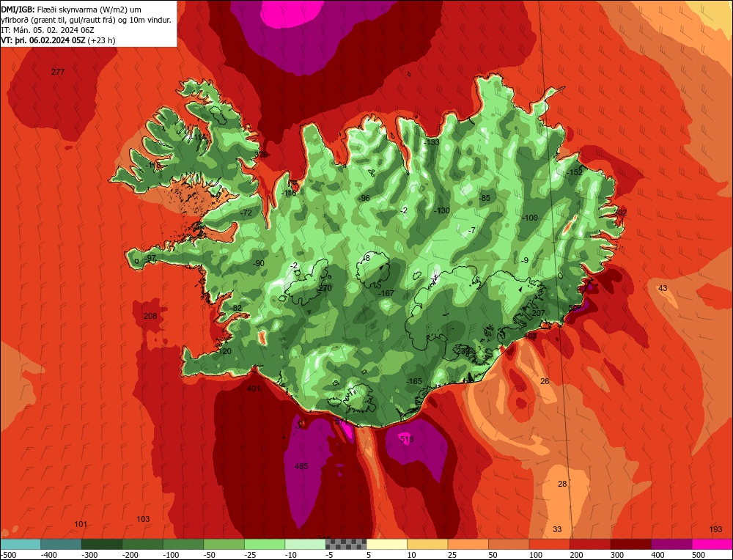Click the light teal -500 to -400 legend swatch

tap(21, 544)
